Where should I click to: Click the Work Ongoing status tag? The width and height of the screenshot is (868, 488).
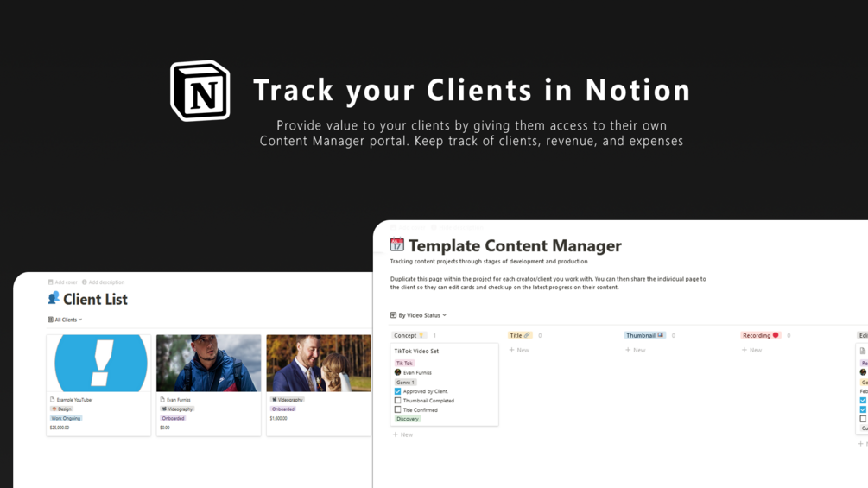tap(66, 418)
